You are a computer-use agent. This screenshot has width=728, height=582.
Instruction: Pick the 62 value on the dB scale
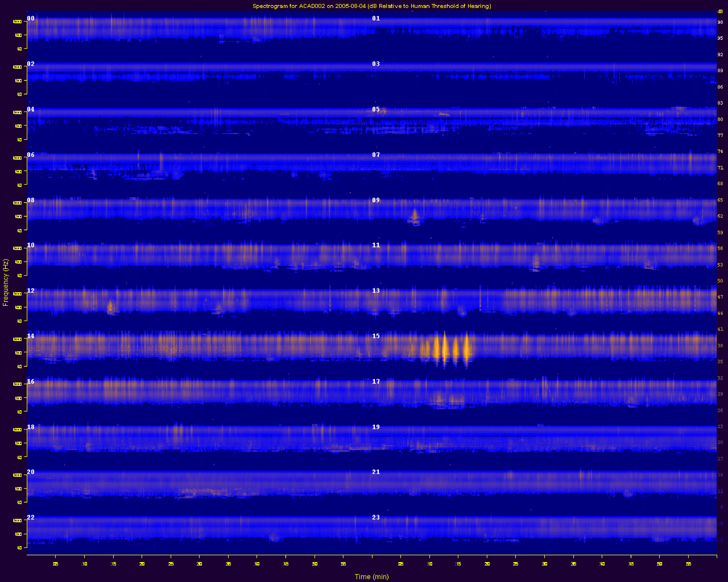click(720, 216)
